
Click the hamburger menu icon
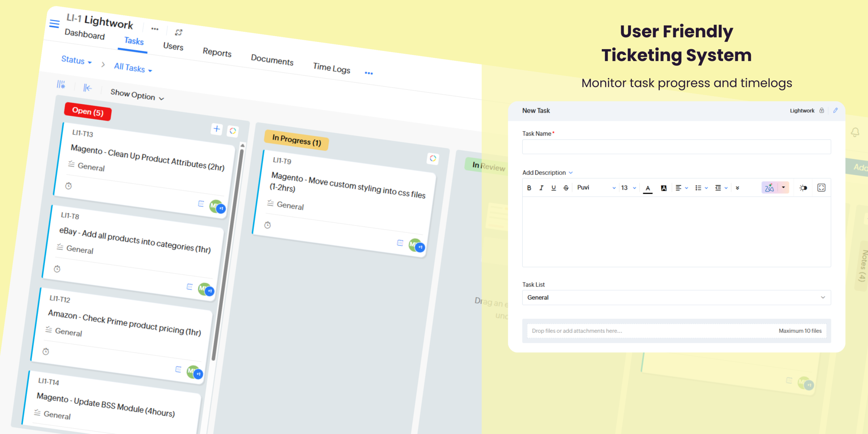pos(54,24)
